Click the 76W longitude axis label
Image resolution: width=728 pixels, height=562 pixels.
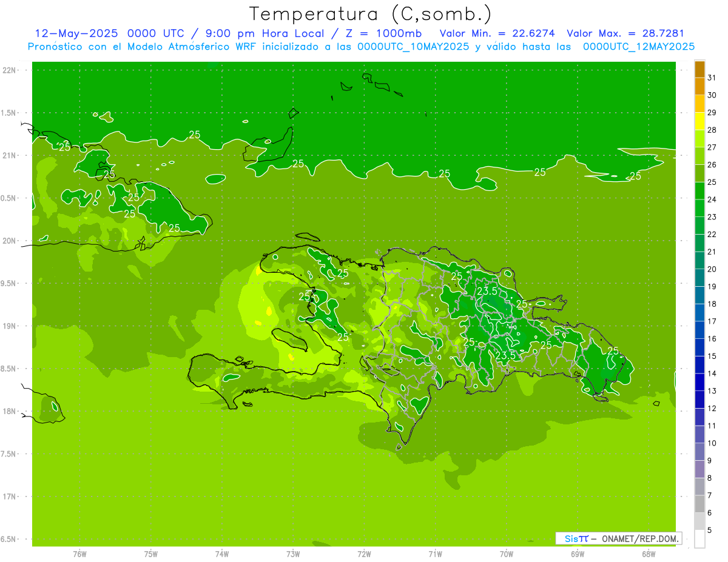79,554
